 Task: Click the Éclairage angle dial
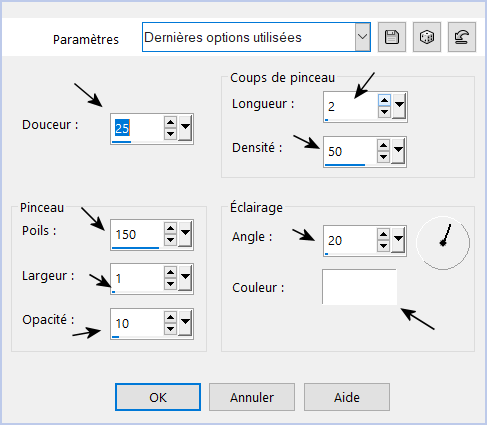coord(443,243)
